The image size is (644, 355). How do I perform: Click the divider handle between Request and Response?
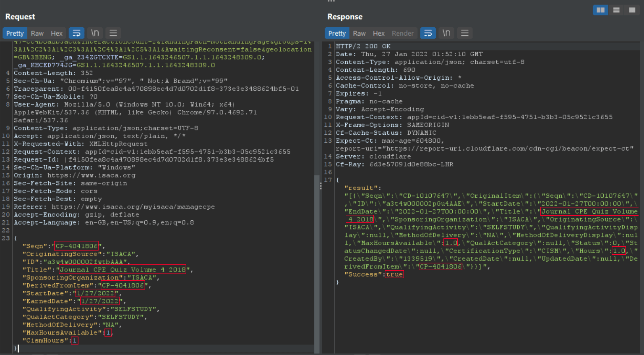coord(321,186)
